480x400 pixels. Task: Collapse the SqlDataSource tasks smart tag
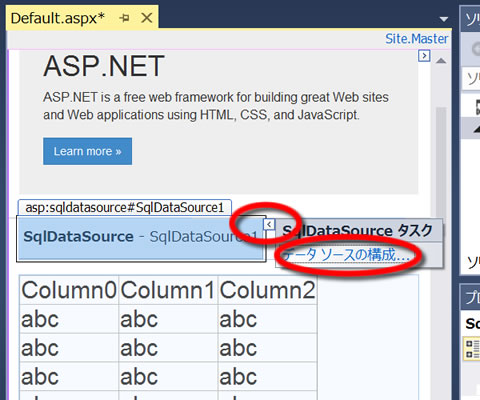pos(269,224)
